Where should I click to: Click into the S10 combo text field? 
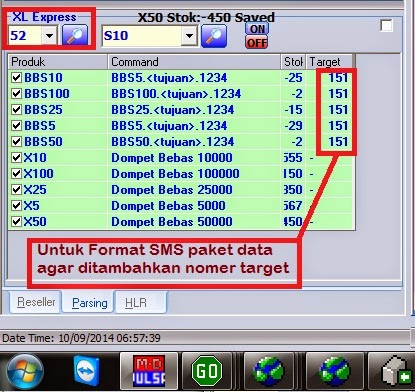point(142,35)
